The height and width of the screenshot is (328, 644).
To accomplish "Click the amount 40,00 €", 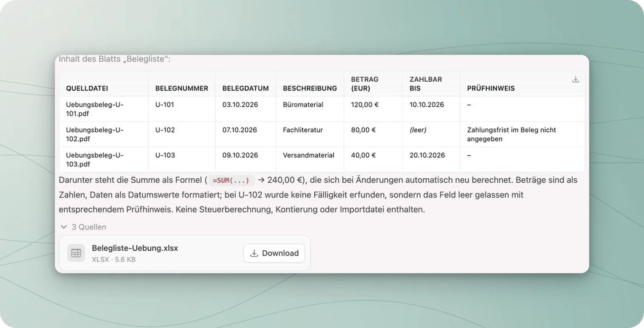I will (363, 155).
